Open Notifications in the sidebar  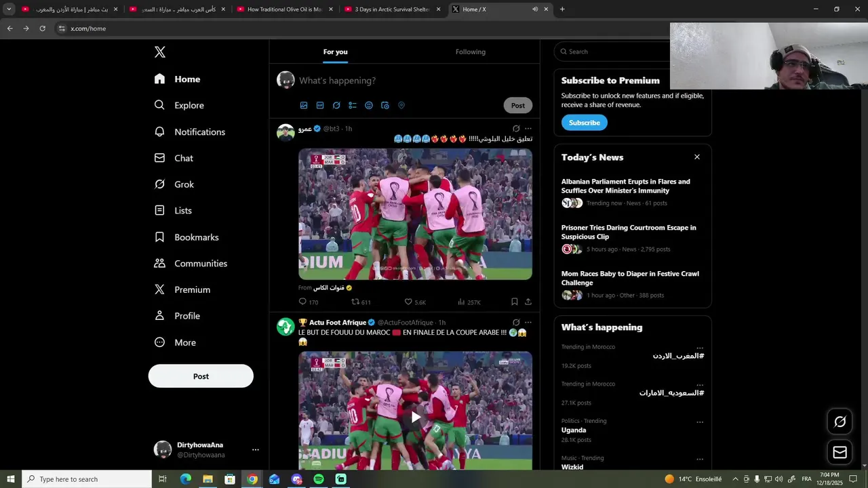[x=189, y=132]
